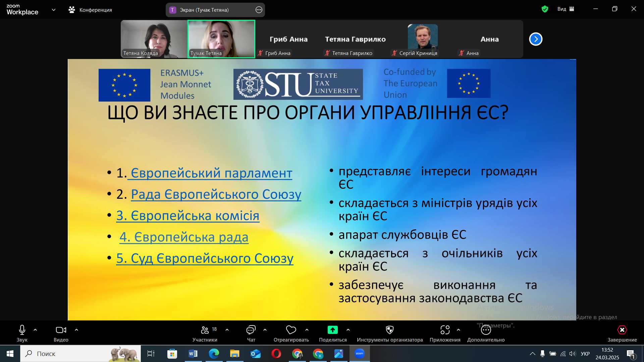Expand apps options arrow next to Приложения
The image size is (644, 362).
[x=459, y=330]
